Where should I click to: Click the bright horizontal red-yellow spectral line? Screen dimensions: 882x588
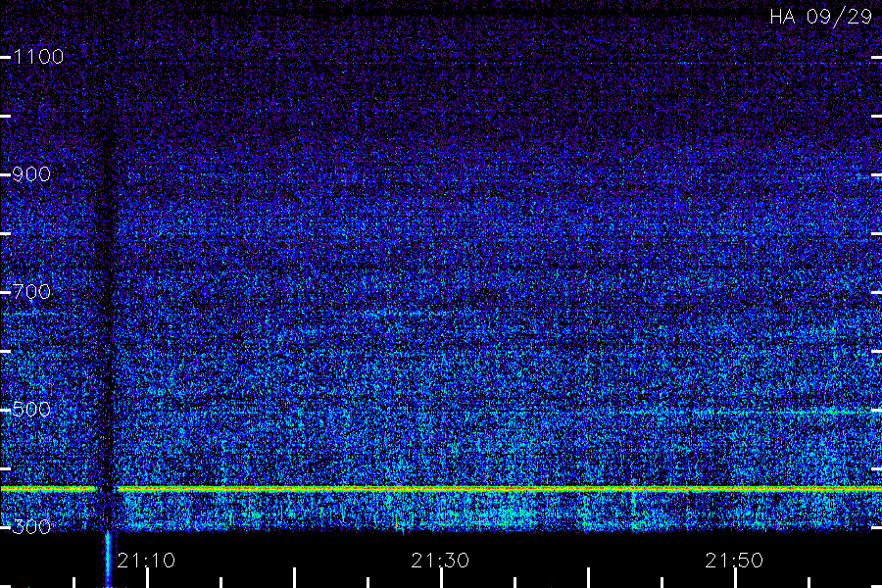point(441,489)
